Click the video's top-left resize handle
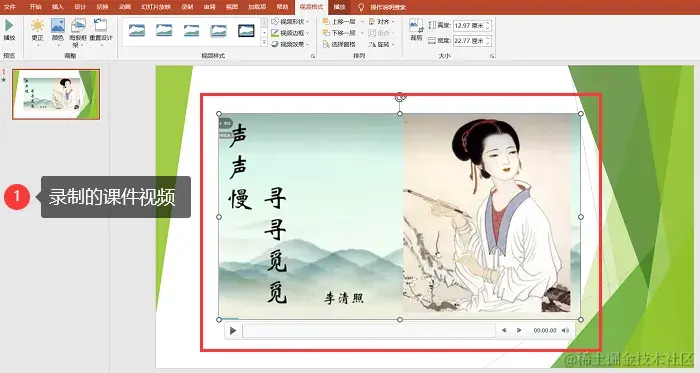 pos(219,114)
